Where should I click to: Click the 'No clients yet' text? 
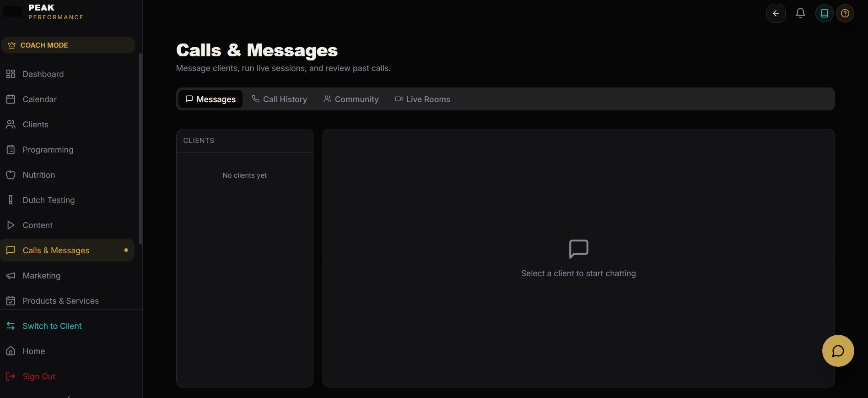tap(244, 175)
